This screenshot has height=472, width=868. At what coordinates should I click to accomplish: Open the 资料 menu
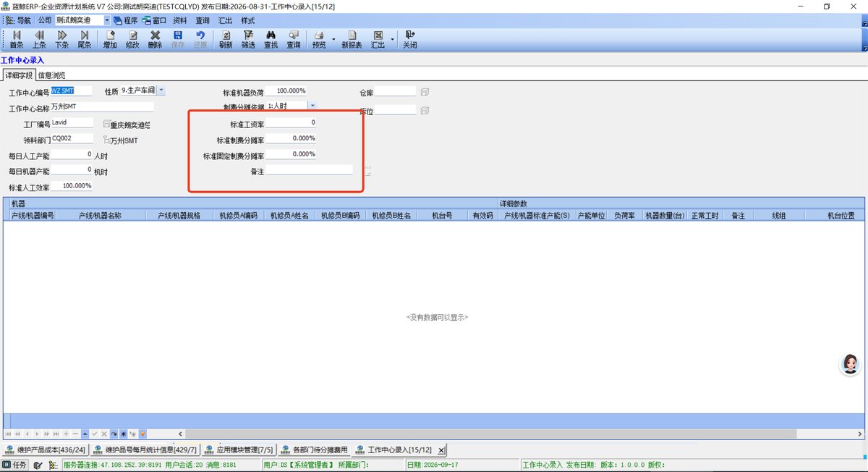click(180, 20)
